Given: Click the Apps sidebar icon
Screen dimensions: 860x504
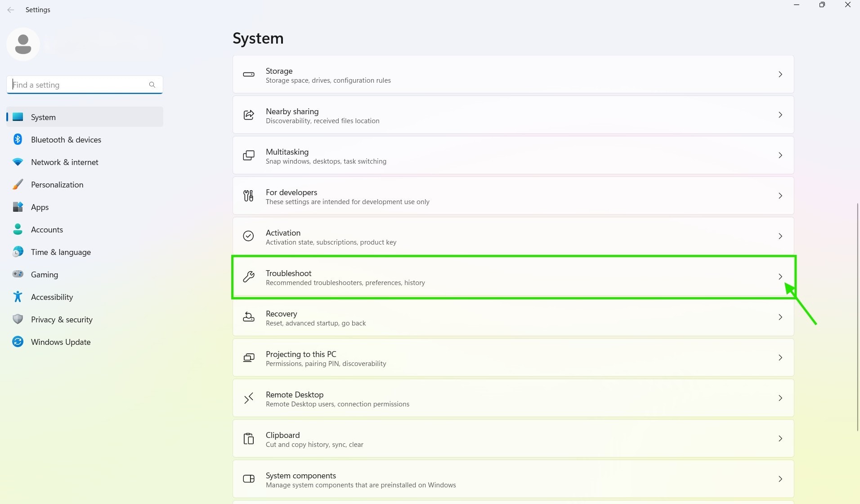Looking at the screenshot, I should click(18, 207).
